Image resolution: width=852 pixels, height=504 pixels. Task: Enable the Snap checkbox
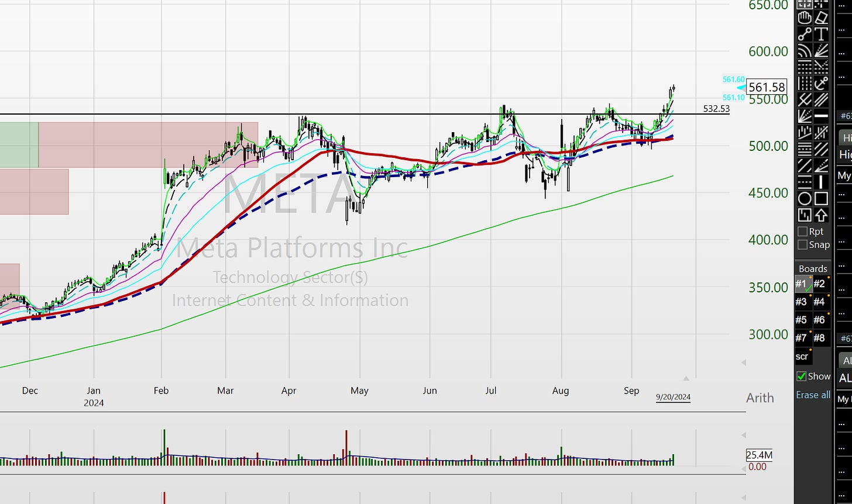pos(802,244)
